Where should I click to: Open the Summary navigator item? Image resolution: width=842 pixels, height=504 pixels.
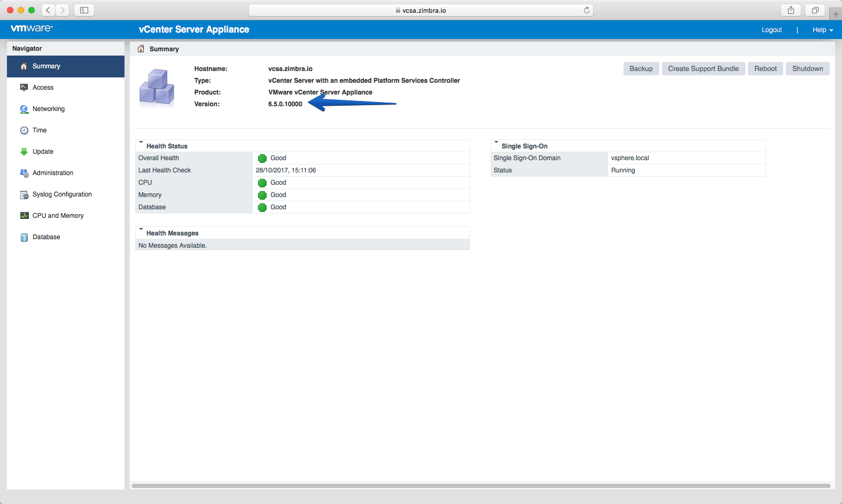pyautogui.click(x=66, y=66)
